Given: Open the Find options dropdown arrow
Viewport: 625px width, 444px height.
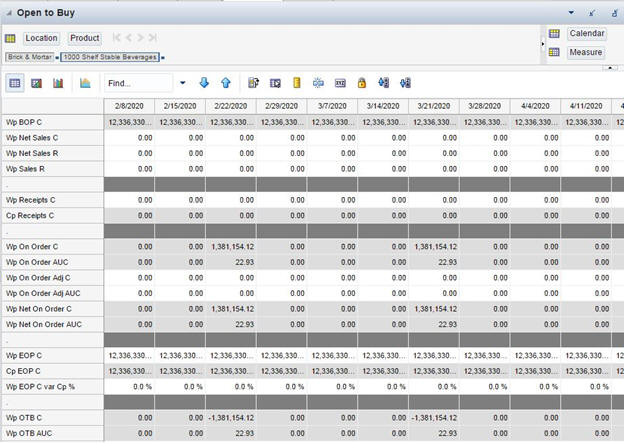Looking at the screenshot, I should coord(183,83).
